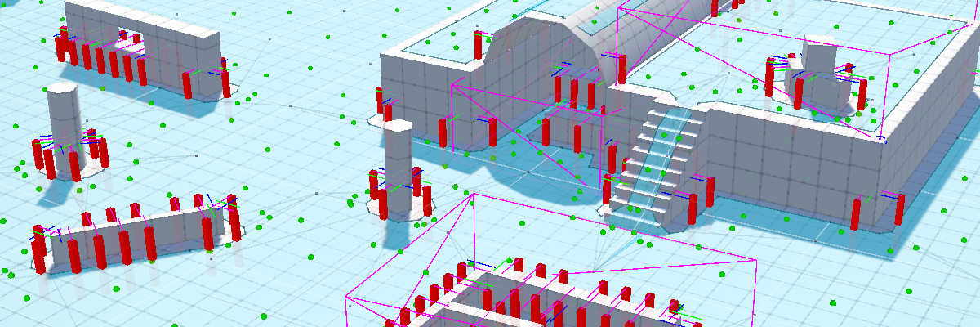Select the staircase leading up the building
This screenshot has height=327, width=980.
pos(657,168)
